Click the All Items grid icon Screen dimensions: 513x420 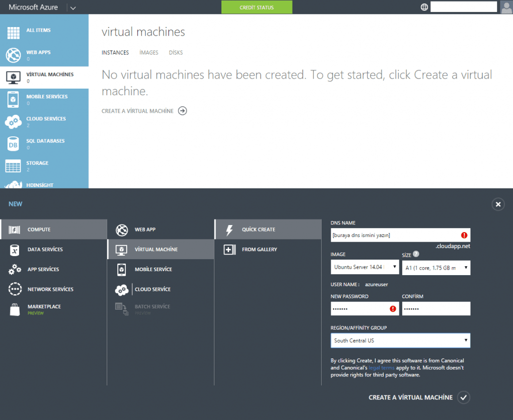pyautogui.click(x=13, y=33)
